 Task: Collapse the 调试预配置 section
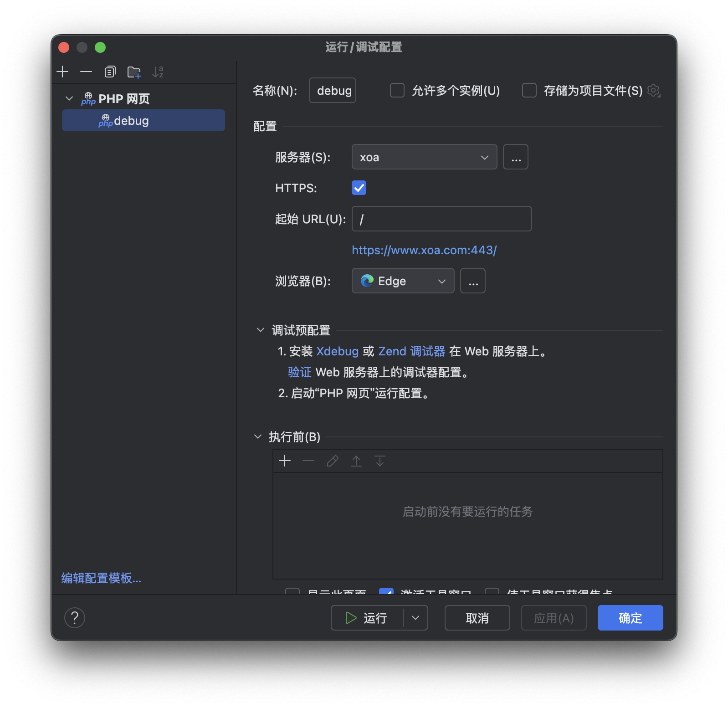click(261, 330)
